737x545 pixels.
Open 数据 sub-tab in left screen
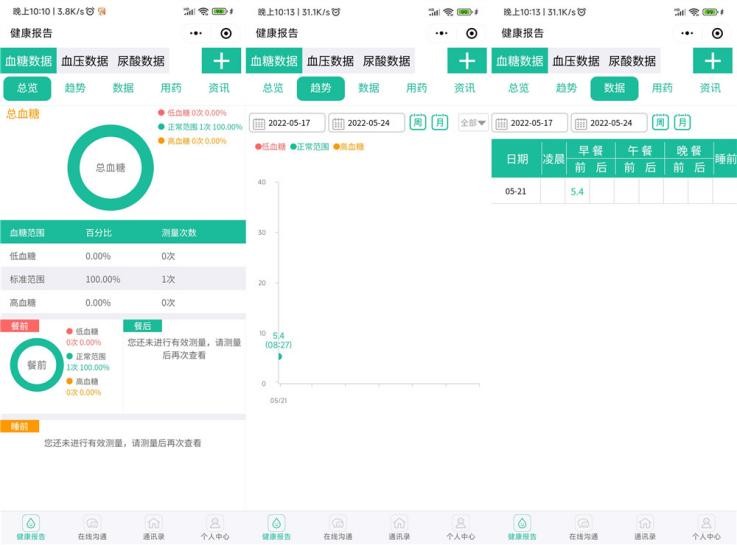(123, 88)
